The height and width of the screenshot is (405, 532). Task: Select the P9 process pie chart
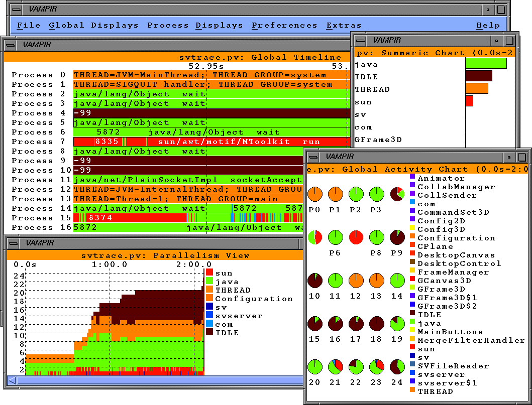point(397,237)
